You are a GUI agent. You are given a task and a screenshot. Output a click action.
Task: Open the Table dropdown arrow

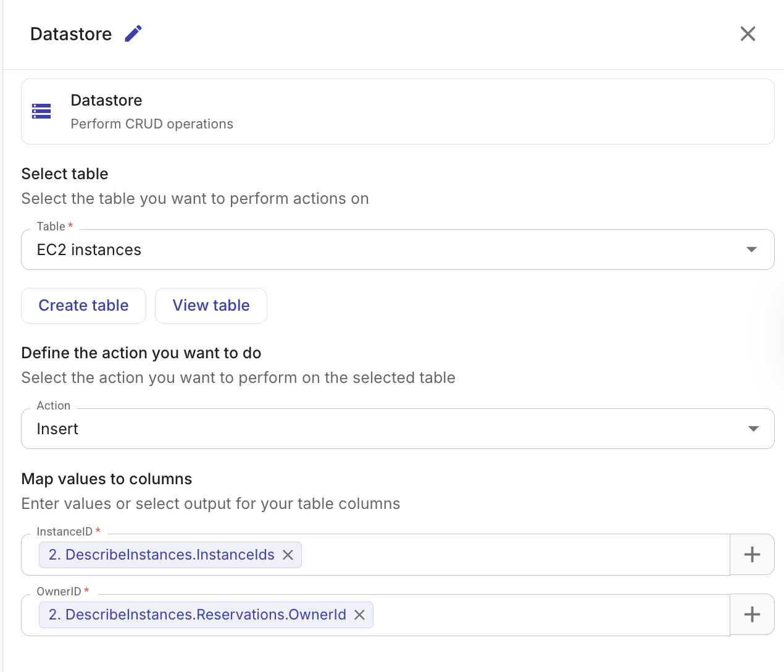751,250
